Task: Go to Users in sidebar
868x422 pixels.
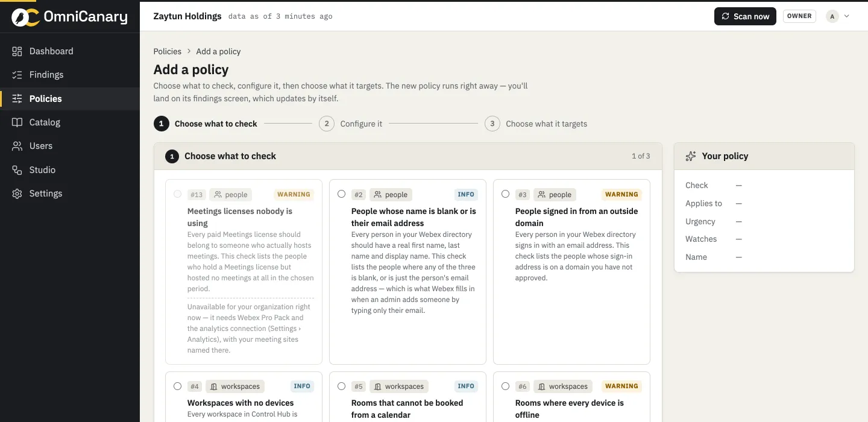Action: coord(70,146)
